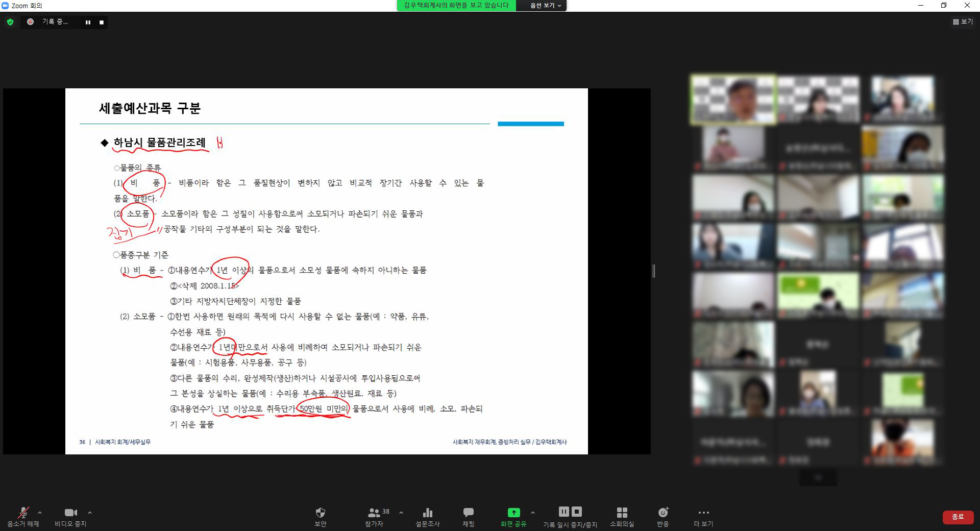Expand video options arrow beside camera

(90, 513)
